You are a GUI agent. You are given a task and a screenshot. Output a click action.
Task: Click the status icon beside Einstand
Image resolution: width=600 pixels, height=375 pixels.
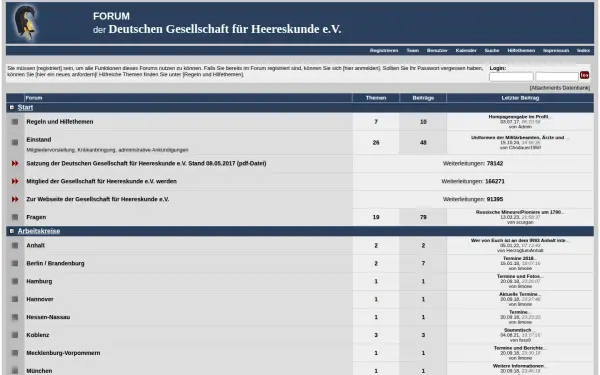(15, 142)
